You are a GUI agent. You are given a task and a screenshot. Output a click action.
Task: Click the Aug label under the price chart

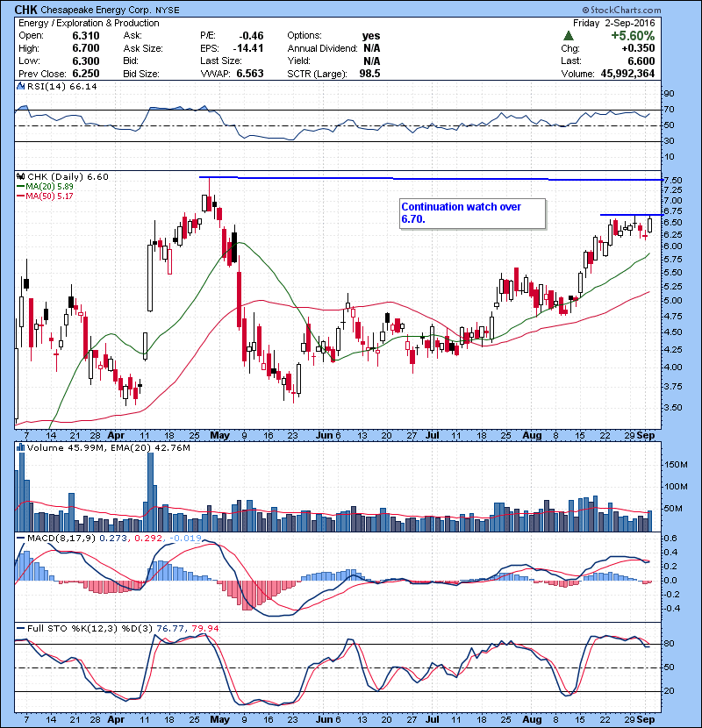pos(532,436)
